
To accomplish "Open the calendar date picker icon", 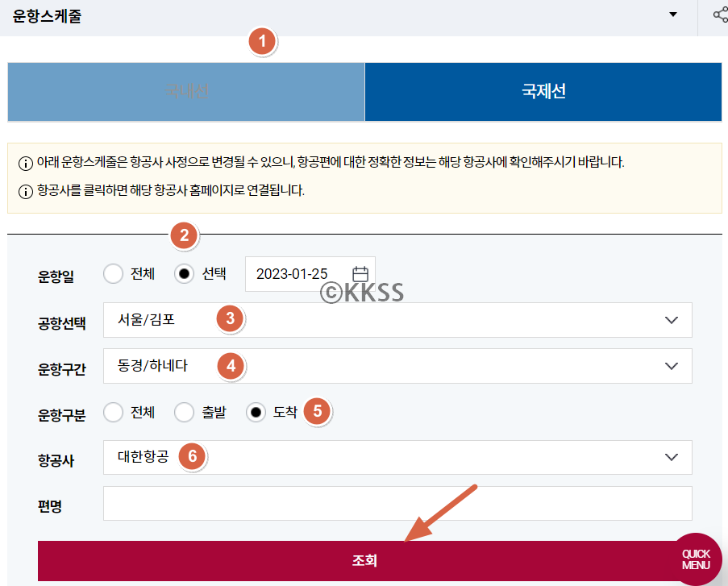I will (x=360, y=272).
